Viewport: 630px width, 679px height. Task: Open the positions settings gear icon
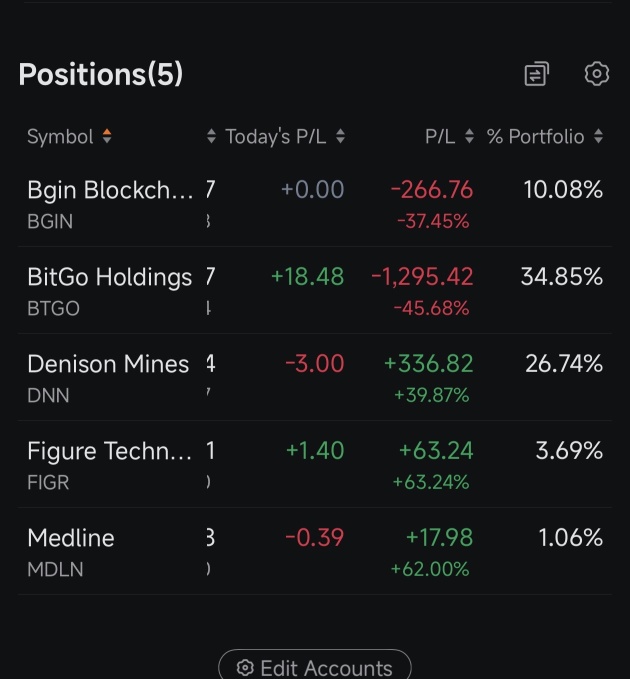pyautogui.click(x=597, y=74)
